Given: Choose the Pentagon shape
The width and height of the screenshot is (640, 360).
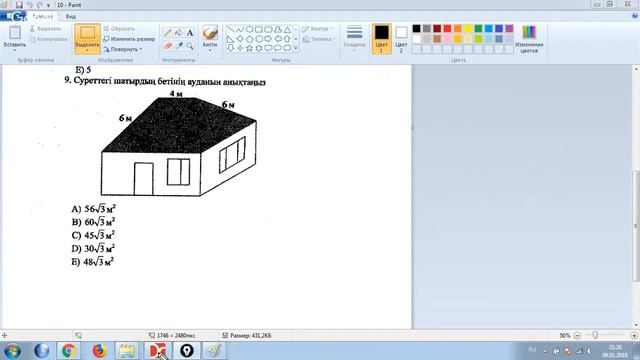Looking at the screenshot, I should point(249,39).
